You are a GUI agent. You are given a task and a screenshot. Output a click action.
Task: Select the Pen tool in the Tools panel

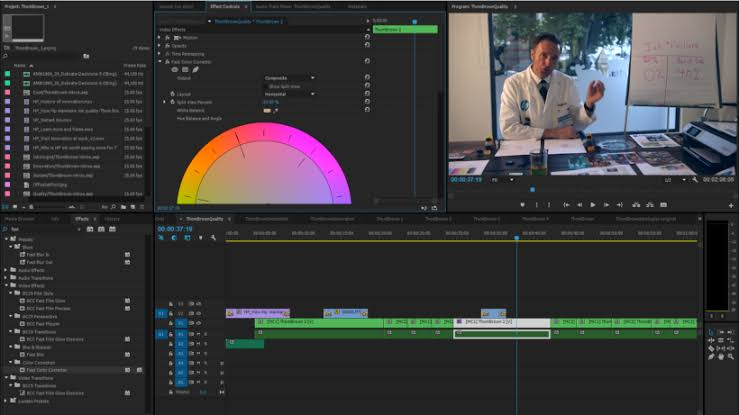click(x=711, y=357)
